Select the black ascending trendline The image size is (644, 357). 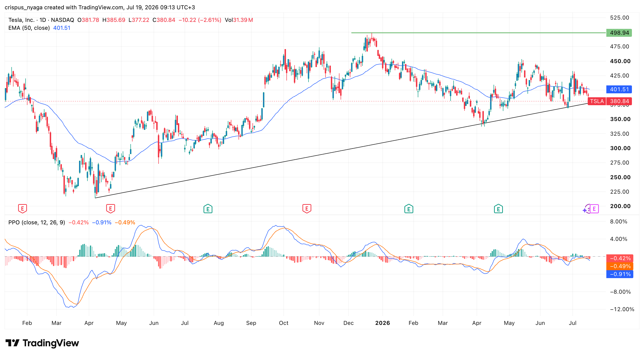(342, 151)
